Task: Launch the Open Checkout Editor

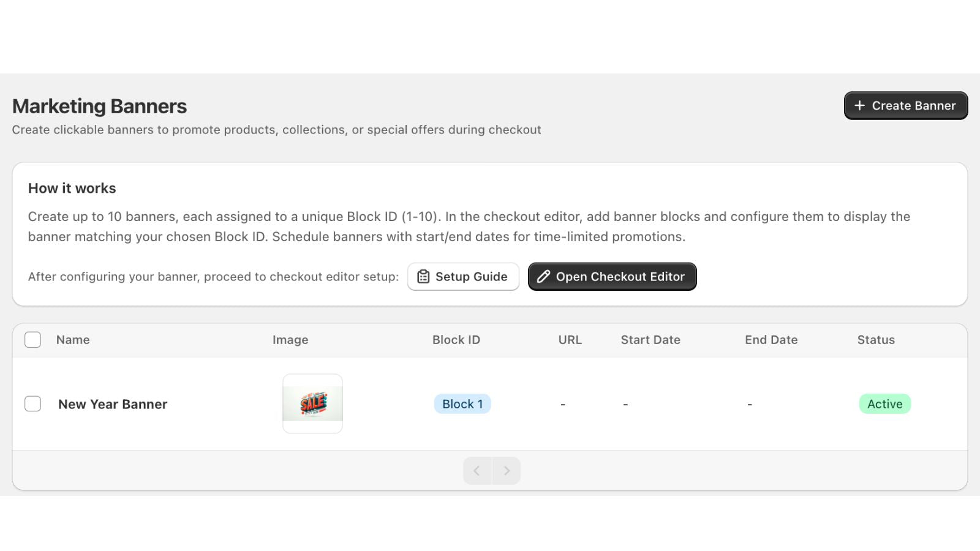Action: [x=612, y=276]
